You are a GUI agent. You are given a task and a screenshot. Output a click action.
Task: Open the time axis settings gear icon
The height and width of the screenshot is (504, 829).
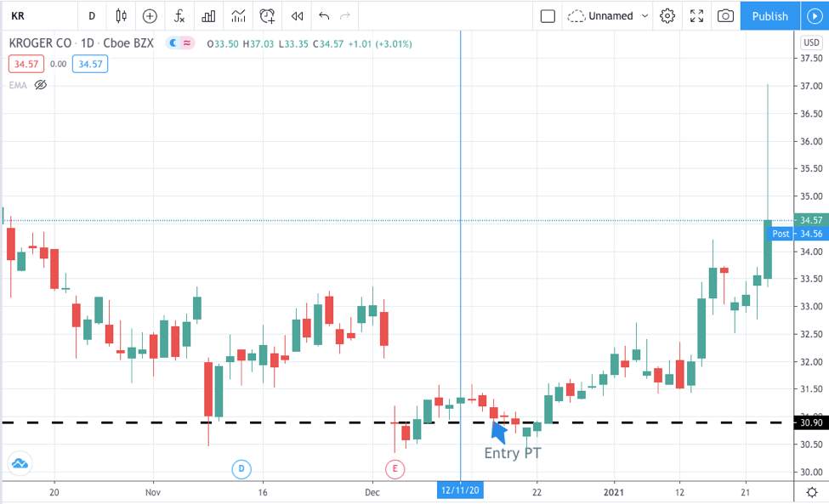click(x=811, y=492)
